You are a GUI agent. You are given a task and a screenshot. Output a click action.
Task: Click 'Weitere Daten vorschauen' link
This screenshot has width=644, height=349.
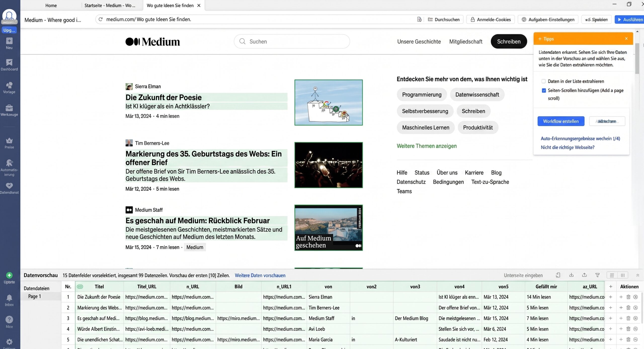[x=260, y=275]
